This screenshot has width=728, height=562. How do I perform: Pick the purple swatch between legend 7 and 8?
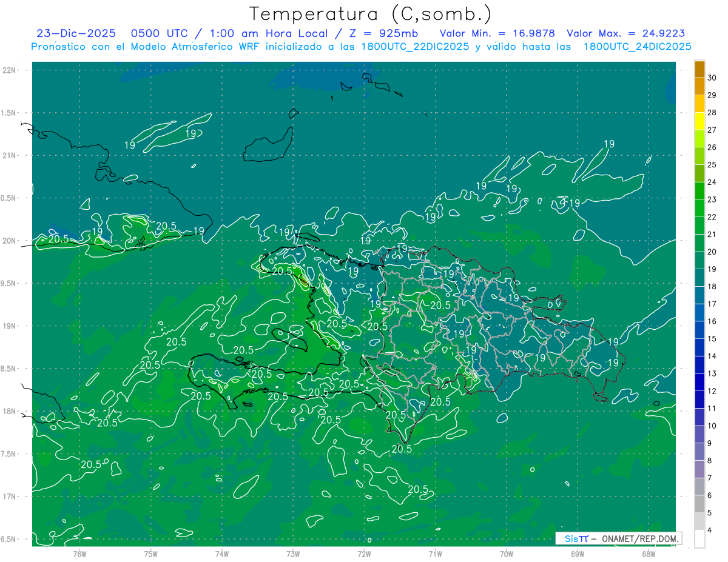(699, 469)
